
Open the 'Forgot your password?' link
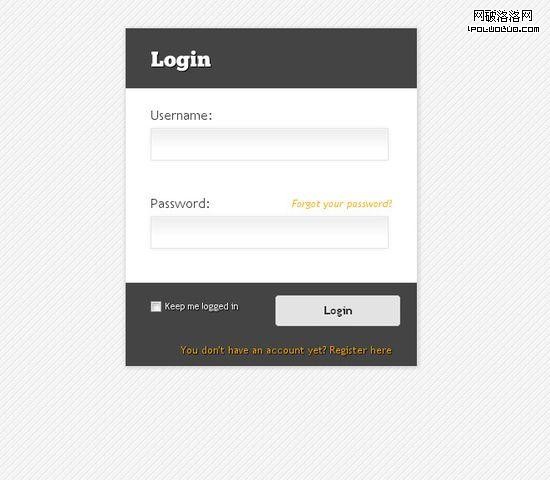(342, 204)
